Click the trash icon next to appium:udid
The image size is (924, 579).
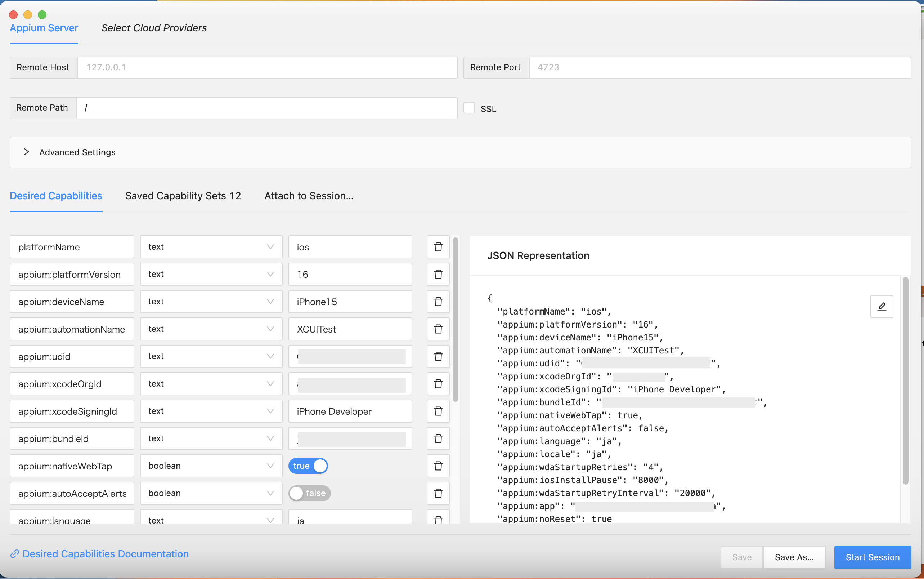coord(438,356)
